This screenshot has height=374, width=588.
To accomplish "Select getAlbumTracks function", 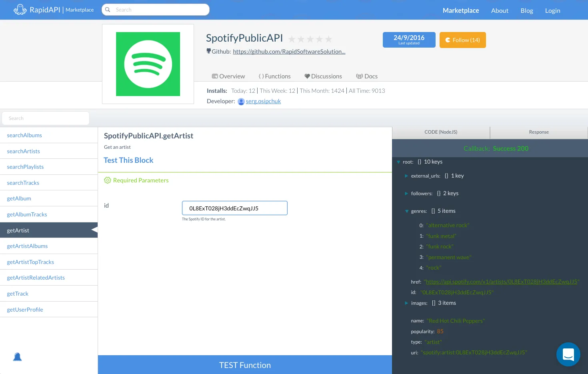I will 49,214.
